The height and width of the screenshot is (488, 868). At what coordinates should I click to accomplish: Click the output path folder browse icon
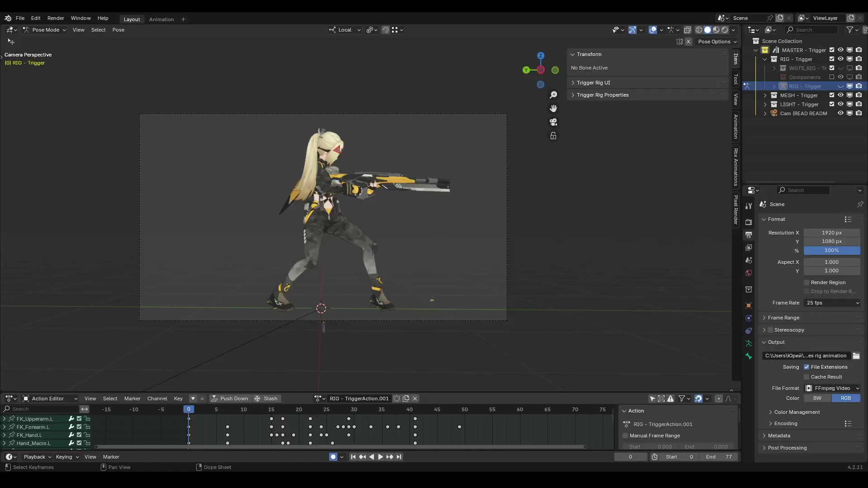pyautogui.click(x=856, y=356)
